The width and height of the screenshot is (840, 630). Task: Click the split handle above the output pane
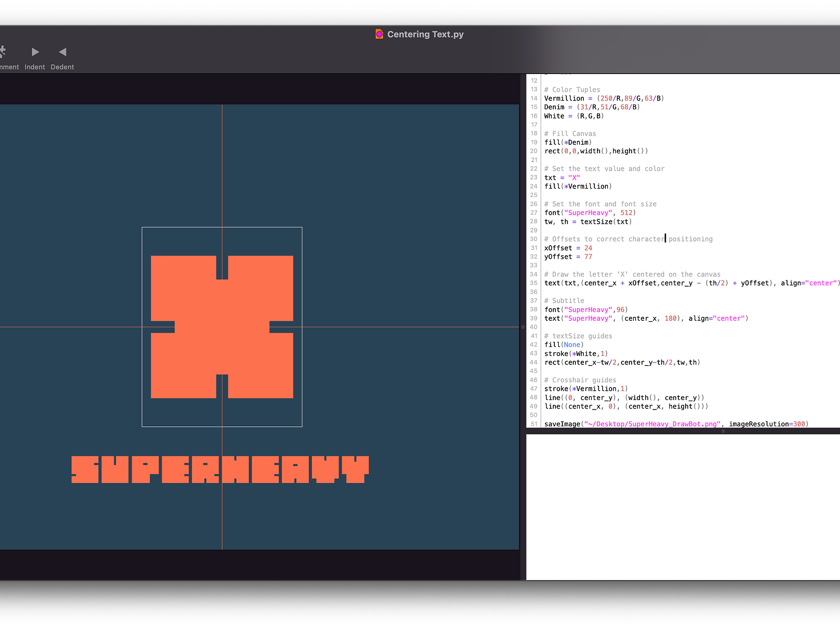(x=723, y=431)
